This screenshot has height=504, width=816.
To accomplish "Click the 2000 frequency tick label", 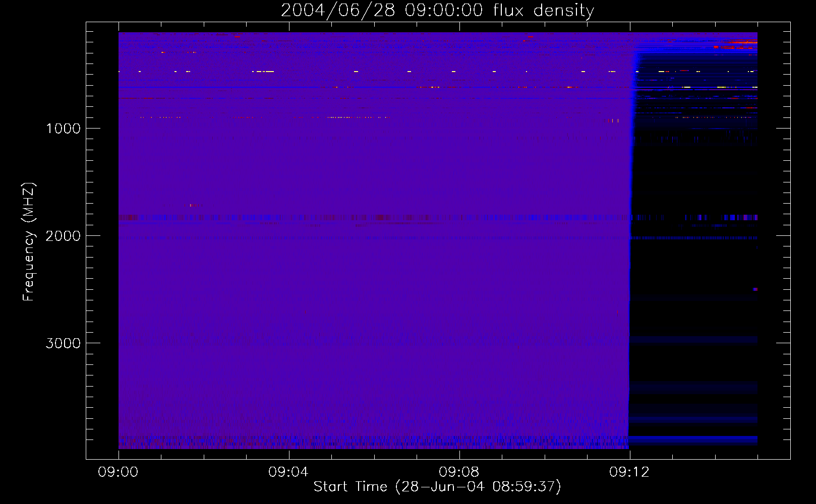I will (x=63, y=236).
